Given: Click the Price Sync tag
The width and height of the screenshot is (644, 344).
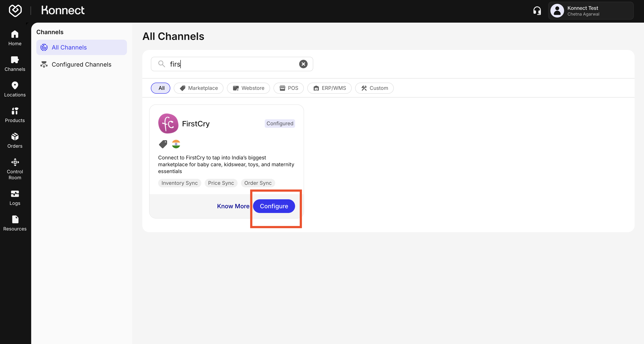Looking at the screenshot, I should 221,183.
